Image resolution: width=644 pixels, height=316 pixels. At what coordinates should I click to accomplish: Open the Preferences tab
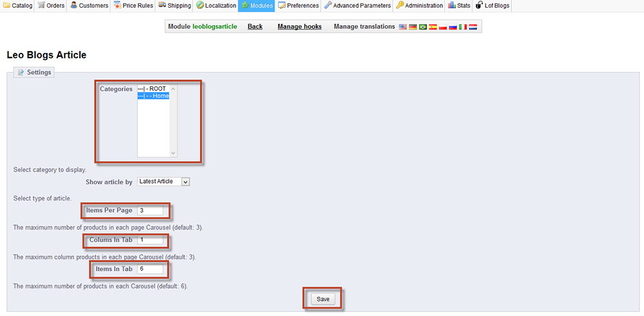[x=298, y=6]
